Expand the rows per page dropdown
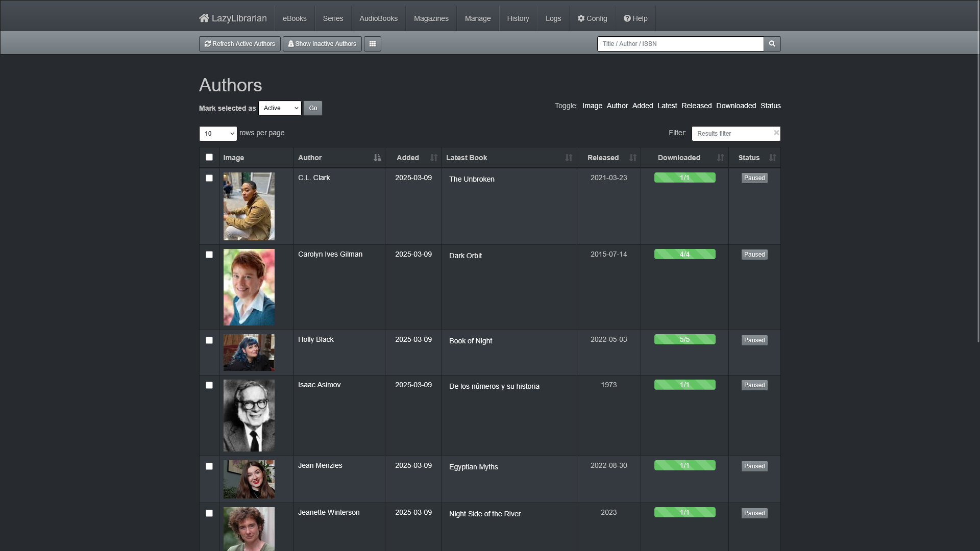The width and height of the screenshot is (980, 551). coord(218,134)
